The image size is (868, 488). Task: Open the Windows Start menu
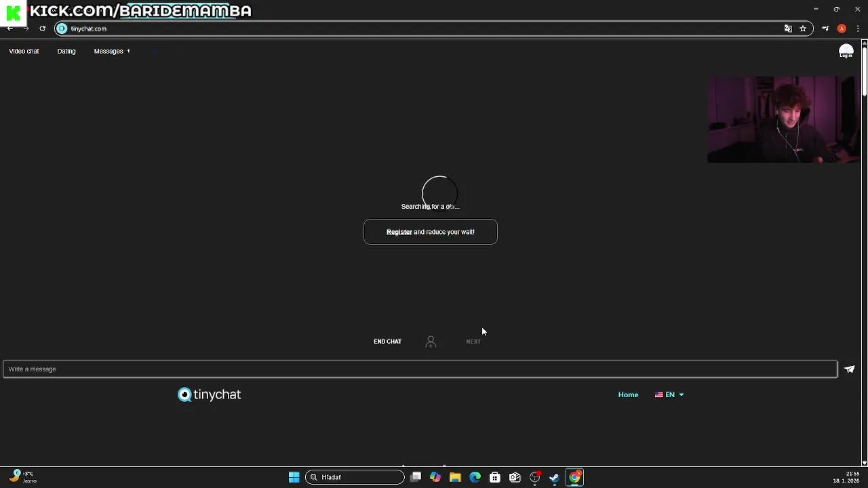(x=294, y=477)
